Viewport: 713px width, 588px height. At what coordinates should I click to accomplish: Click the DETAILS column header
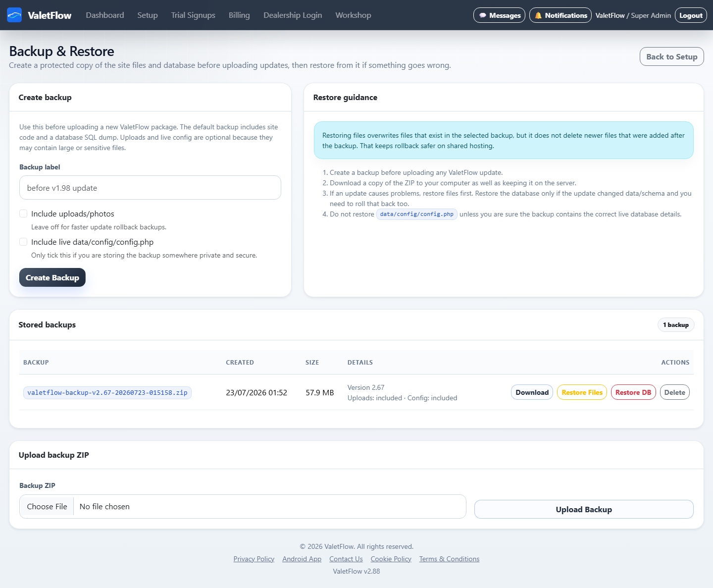[360, 363]
